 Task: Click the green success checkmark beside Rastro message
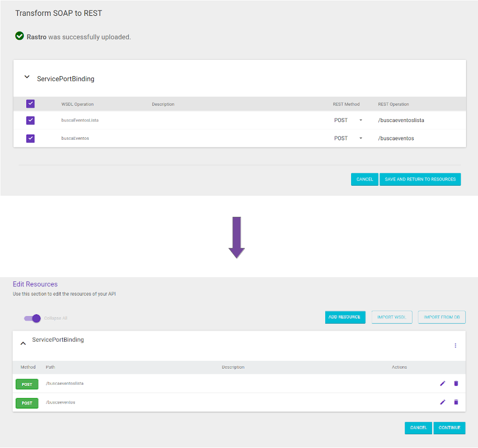click(x=19, y=36)
